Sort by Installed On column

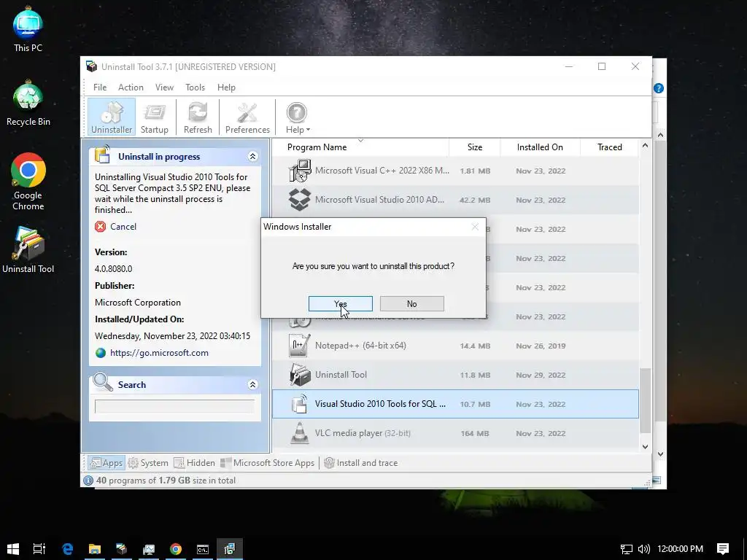pyautogui.click(x=540, y=147)
